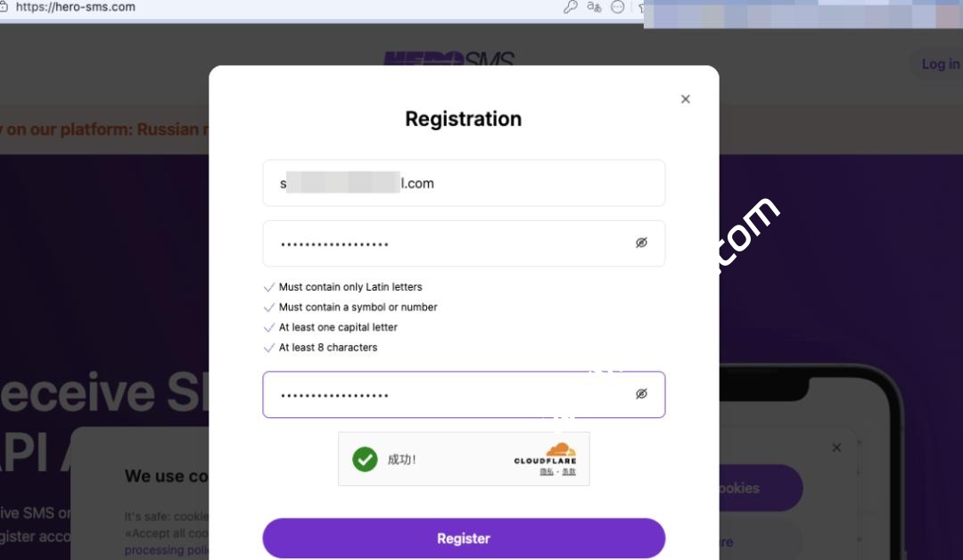Close the Registration dialog

click(685, 99)
